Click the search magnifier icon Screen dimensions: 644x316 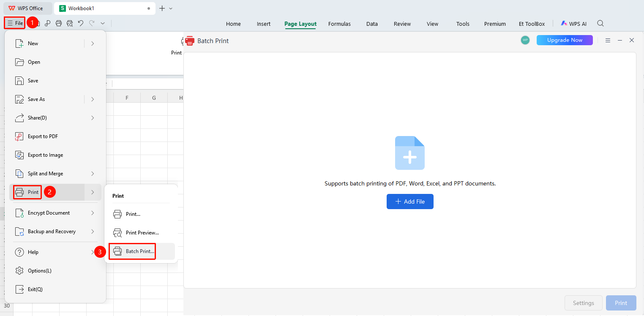[600, 24]
